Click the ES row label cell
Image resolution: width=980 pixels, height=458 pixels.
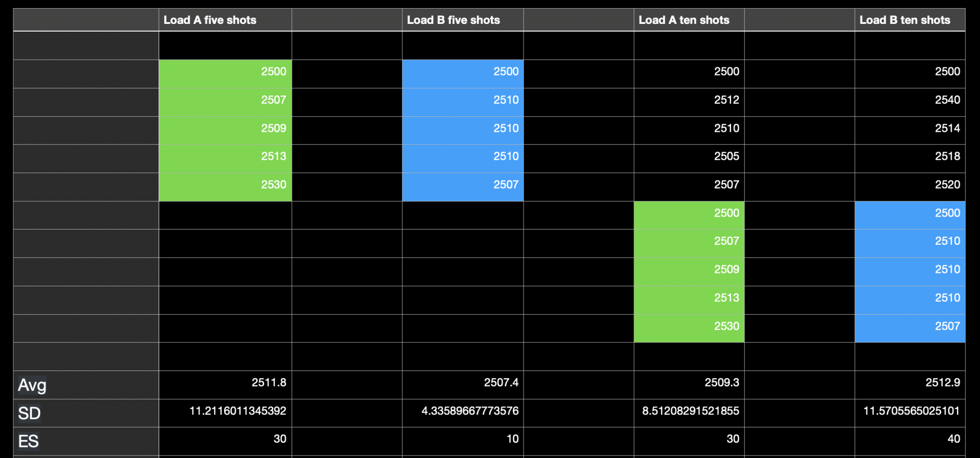point(86,441)
